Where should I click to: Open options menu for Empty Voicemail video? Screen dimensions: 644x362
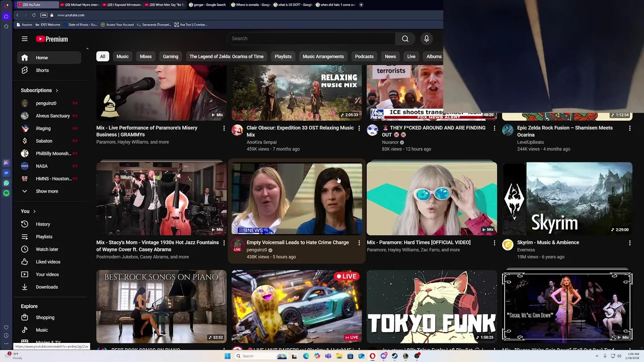(x=359, y=243)
